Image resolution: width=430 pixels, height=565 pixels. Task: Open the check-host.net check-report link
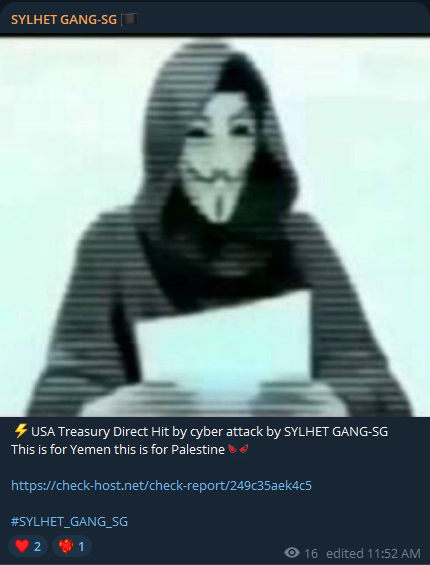point(161,485)
